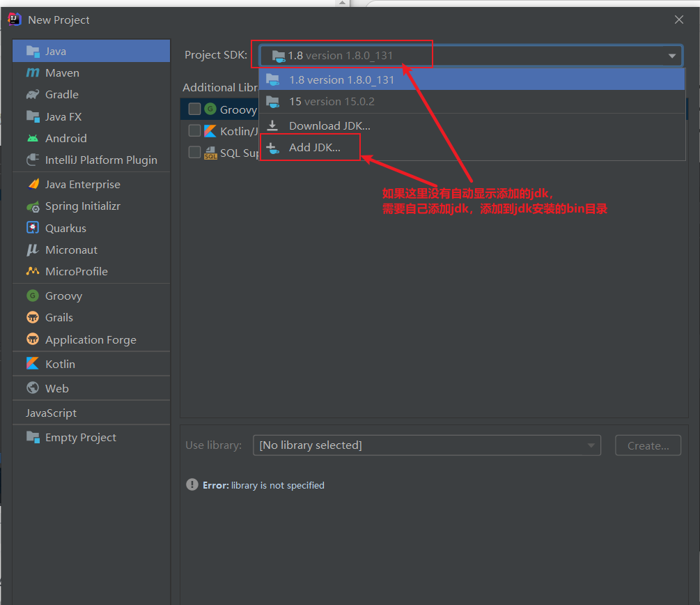The image size is (700, 605).
Task: Select Grails project type
Action: [91, 317]
